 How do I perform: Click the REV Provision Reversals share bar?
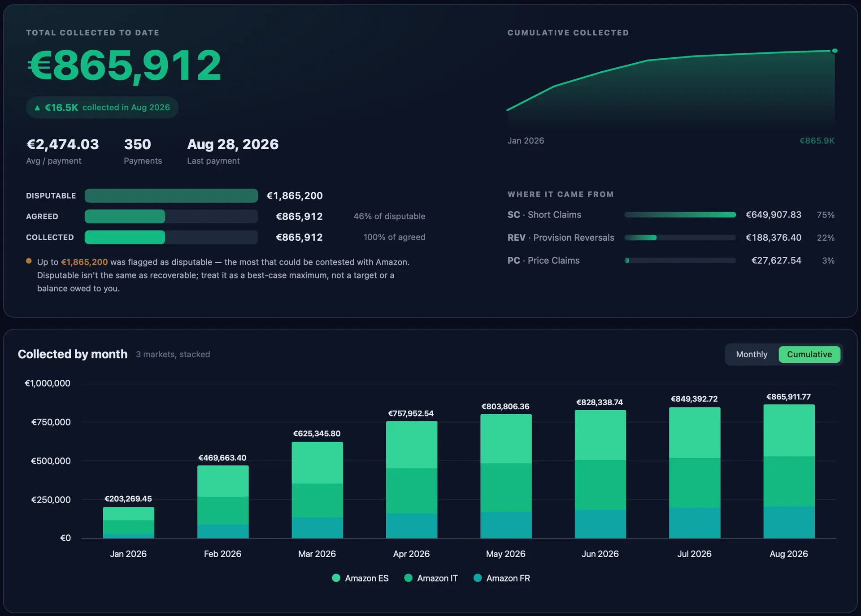click(680, 238)
